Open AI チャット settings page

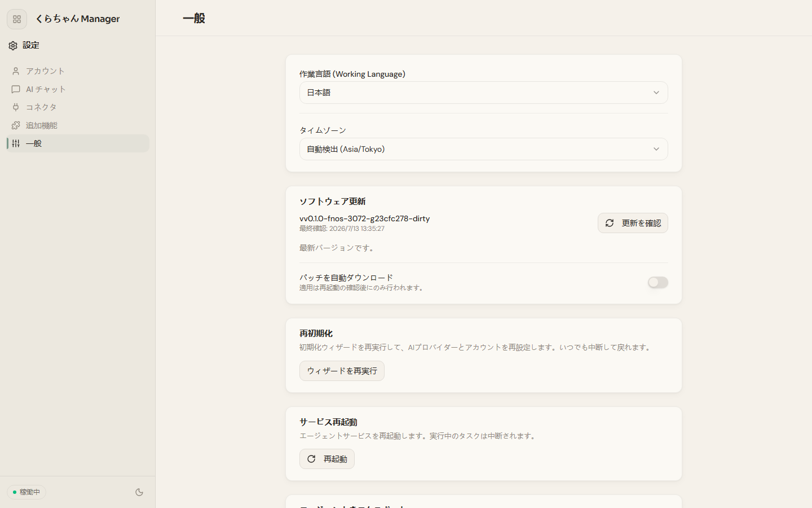click(x=78, y=89)
